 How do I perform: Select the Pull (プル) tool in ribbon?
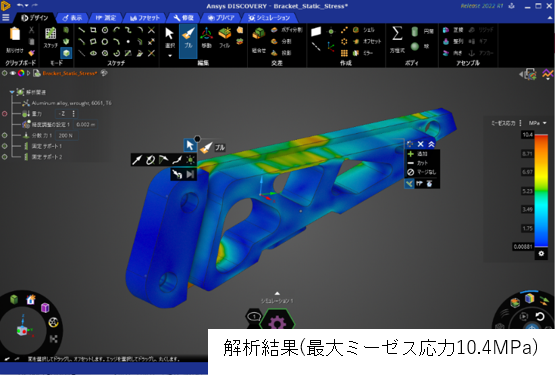pos(188,38)
